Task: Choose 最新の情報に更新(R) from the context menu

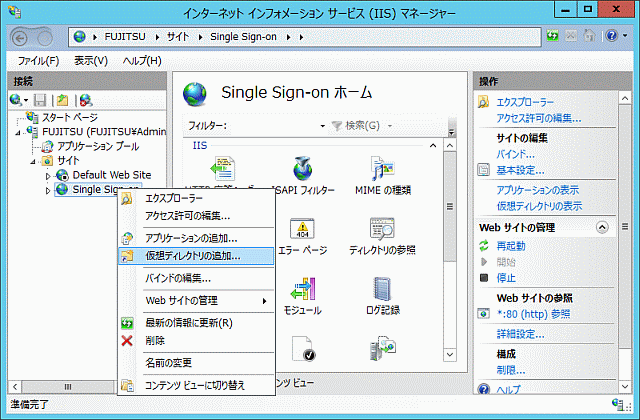Action: click(196, 323)
